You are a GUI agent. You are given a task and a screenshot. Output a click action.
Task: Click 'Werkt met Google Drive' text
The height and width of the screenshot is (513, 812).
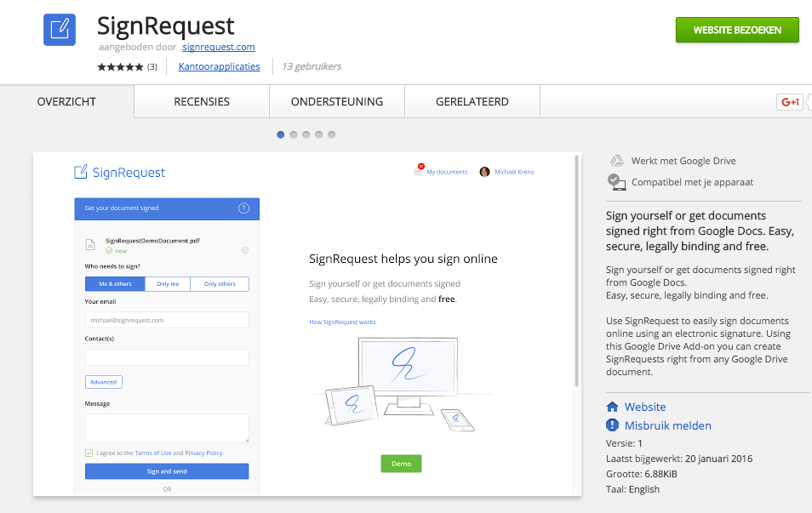[683, 161]
